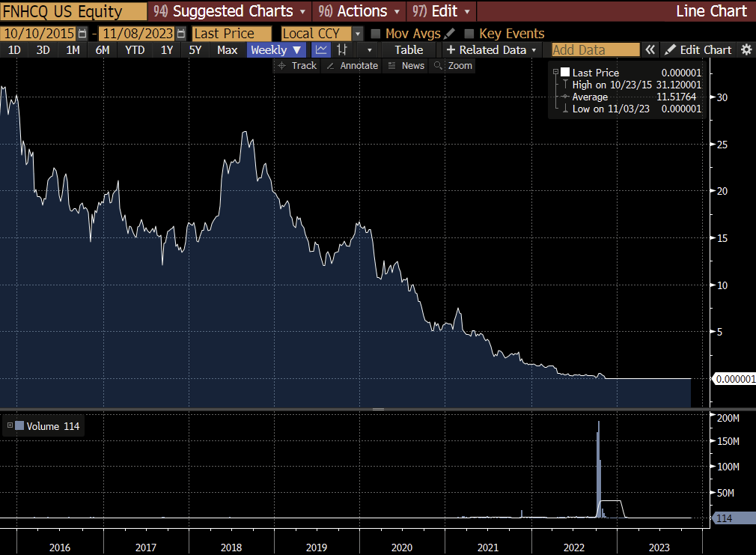Click the 114 volume axis label
The width and height of the screenshot is (756, 555).
tap(734, 518)
